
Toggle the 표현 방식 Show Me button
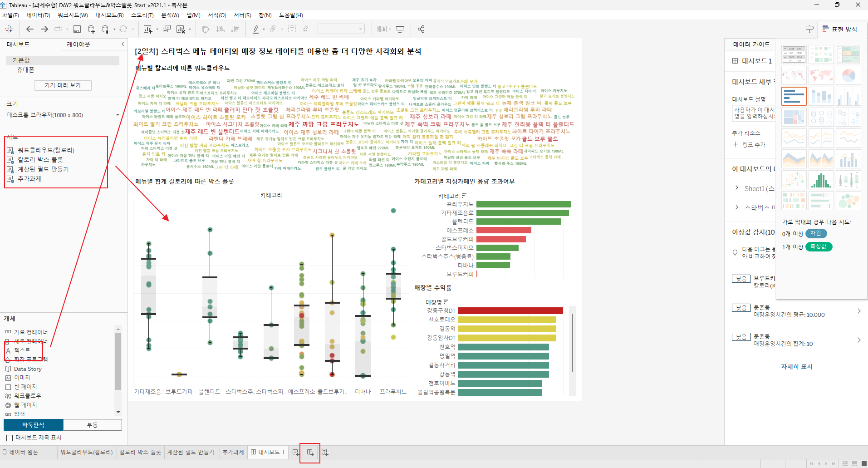pyautogui.click(x=840, y=29)
